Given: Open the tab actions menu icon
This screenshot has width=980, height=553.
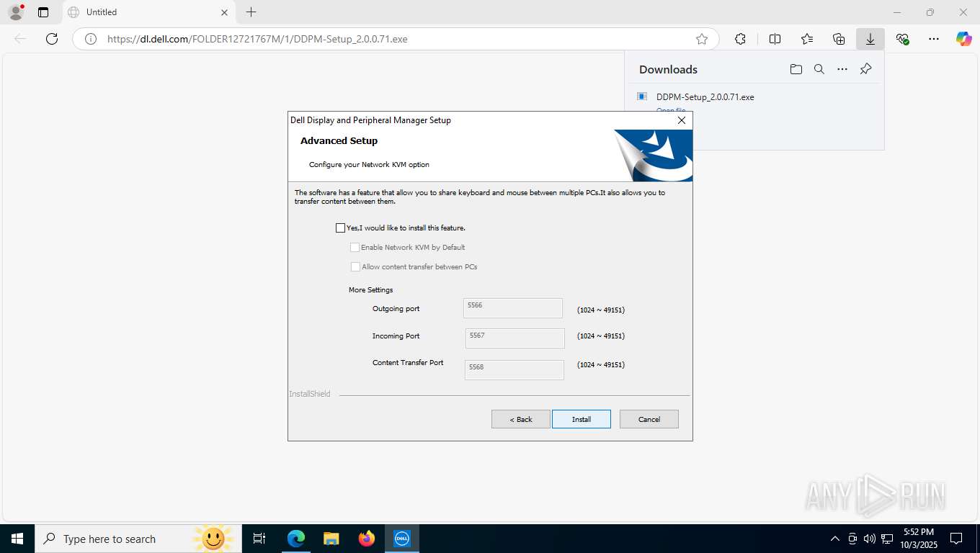Looking at the screenshot, I should [x=43, y=12].
